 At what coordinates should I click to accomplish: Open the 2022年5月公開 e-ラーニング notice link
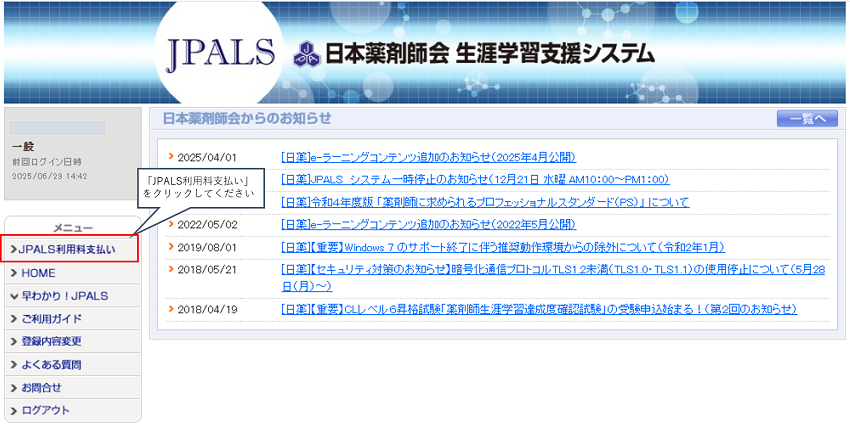point(428,224)
